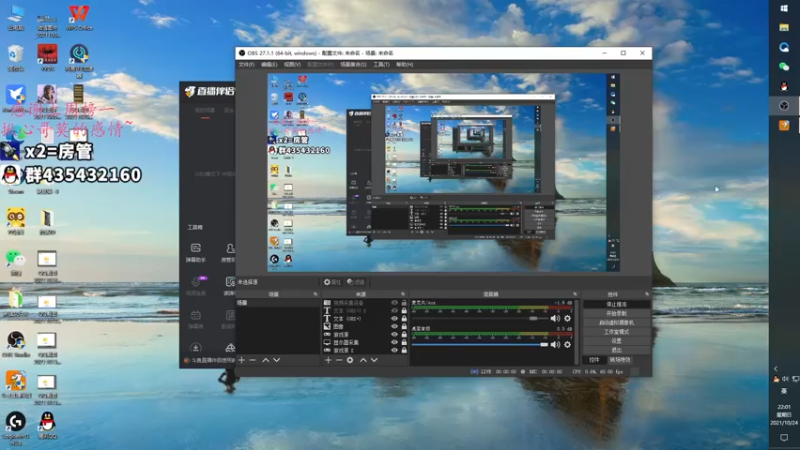
Task: Move scene down with down arrow
Action: click(x=277, y=360)
